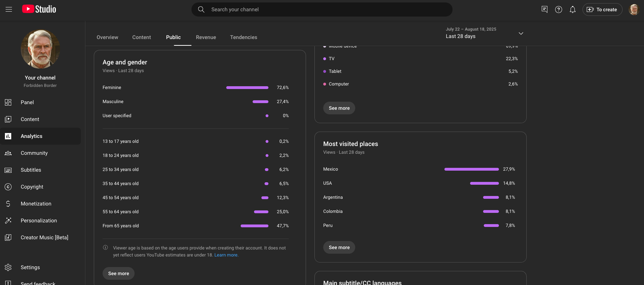
Task: Open the hamburger navigation menu
Action: click(x=9, y=9)
